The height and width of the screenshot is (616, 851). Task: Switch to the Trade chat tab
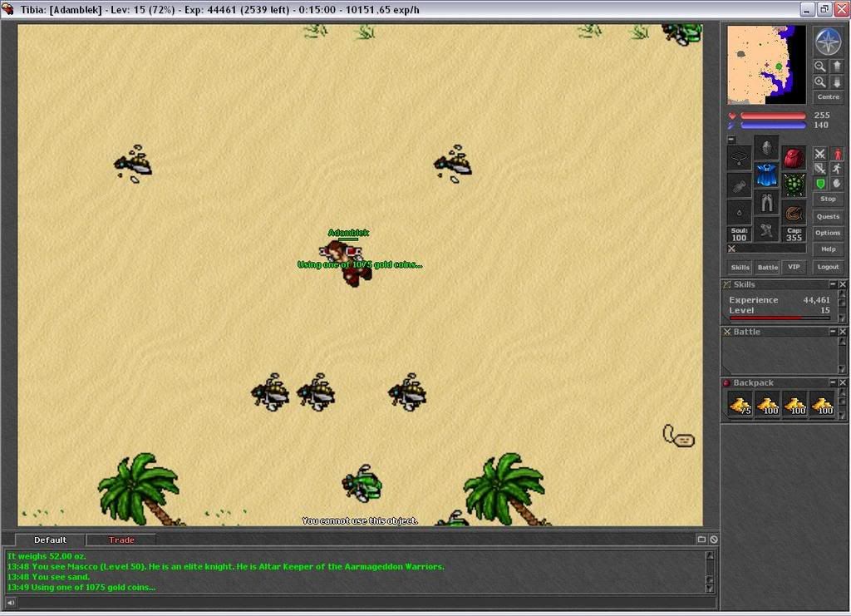coord(121,540)
